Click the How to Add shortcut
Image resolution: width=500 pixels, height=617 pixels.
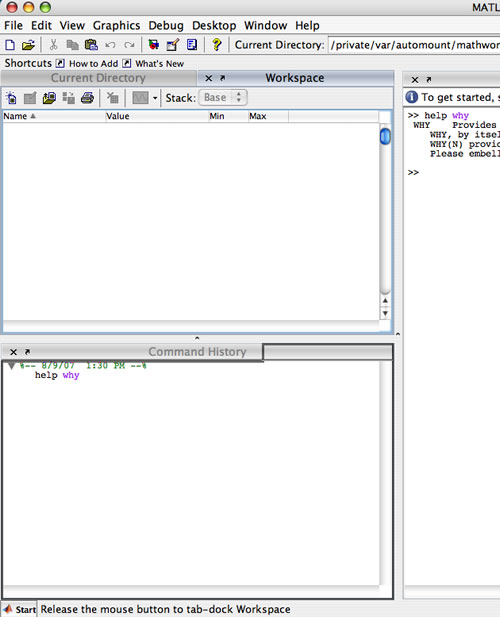click(x=93, y=64)
